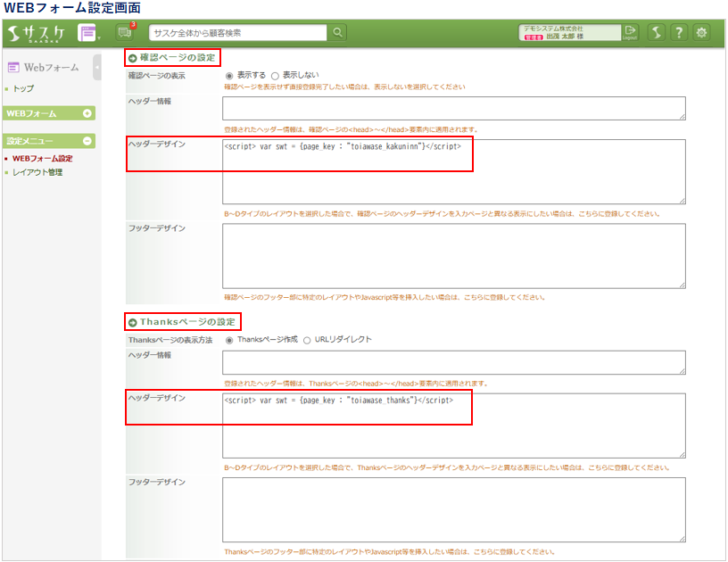This screenshot has height=562, width=728.
Task: Open WEBフォーム設定 in the sidebar
Action: click(x=42, y=159)
